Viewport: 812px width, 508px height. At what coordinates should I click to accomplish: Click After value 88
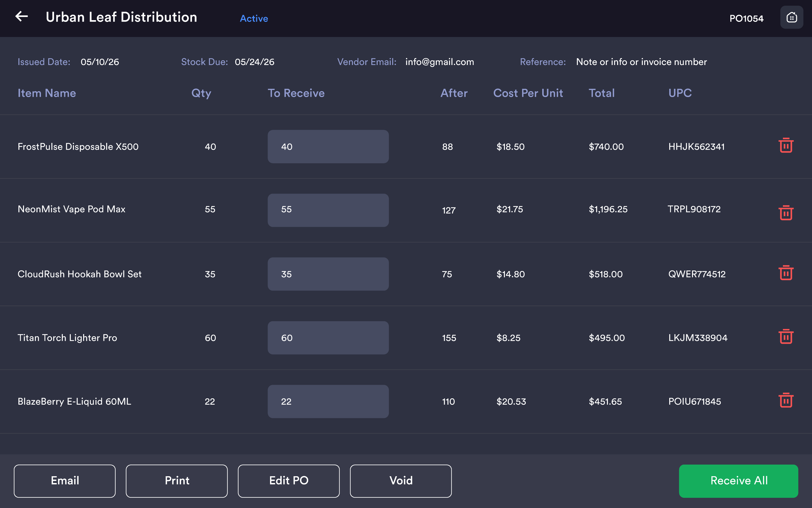point(447,147)
